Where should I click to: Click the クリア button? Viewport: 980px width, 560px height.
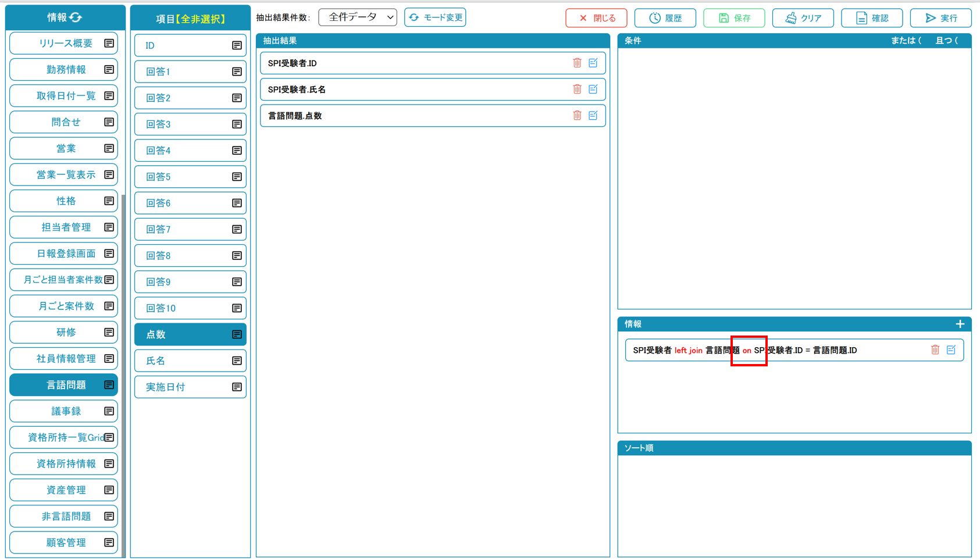[803, 18]
